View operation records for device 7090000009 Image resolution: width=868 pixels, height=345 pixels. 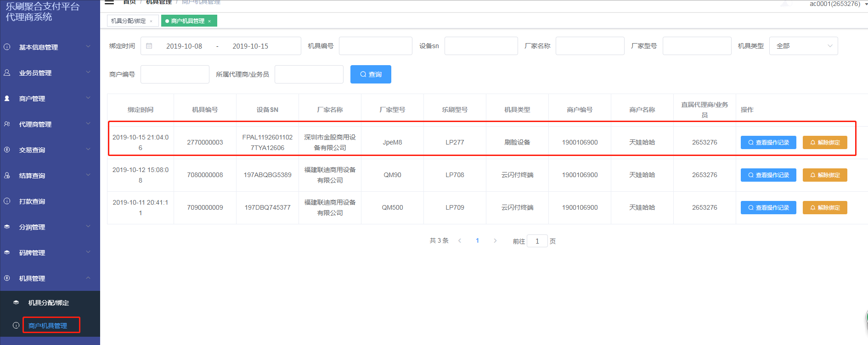point(768,207)
